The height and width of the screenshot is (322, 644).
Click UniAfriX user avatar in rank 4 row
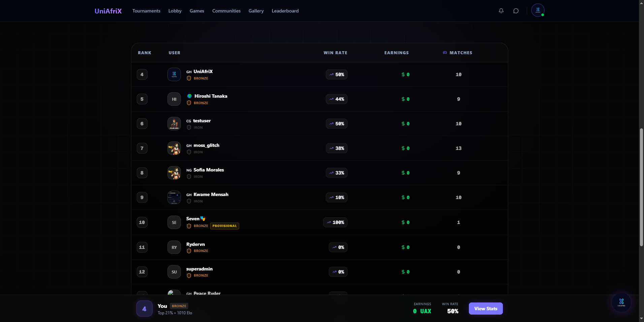174,74
